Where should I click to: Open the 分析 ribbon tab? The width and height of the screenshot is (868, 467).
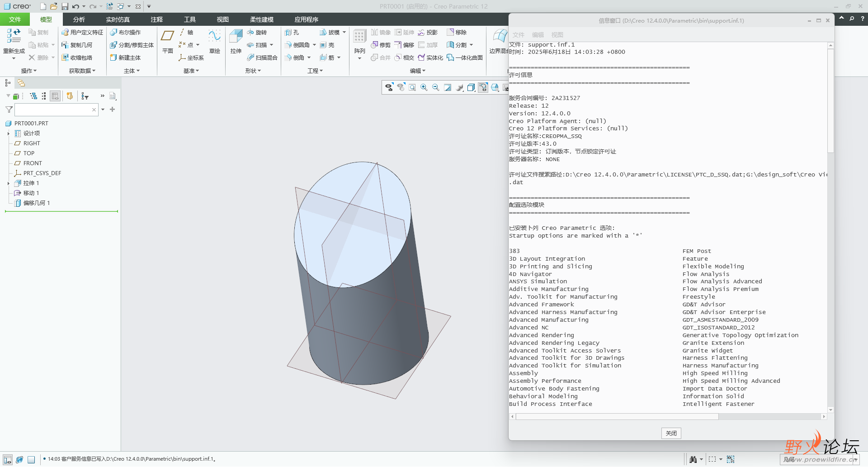pyautogui.click(x=79, y=19)
